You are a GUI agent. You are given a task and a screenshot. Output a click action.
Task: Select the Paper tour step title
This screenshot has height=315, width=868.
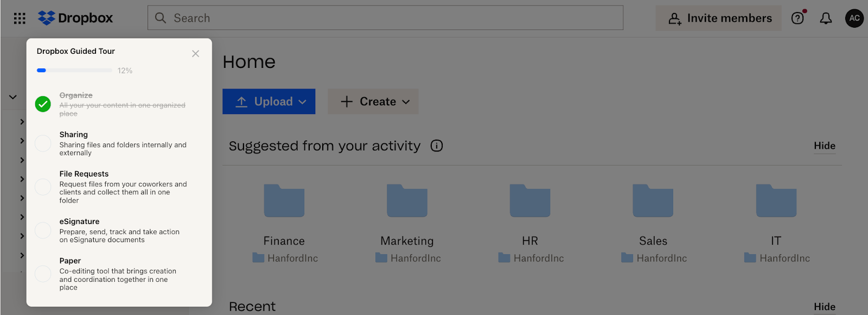70,261
